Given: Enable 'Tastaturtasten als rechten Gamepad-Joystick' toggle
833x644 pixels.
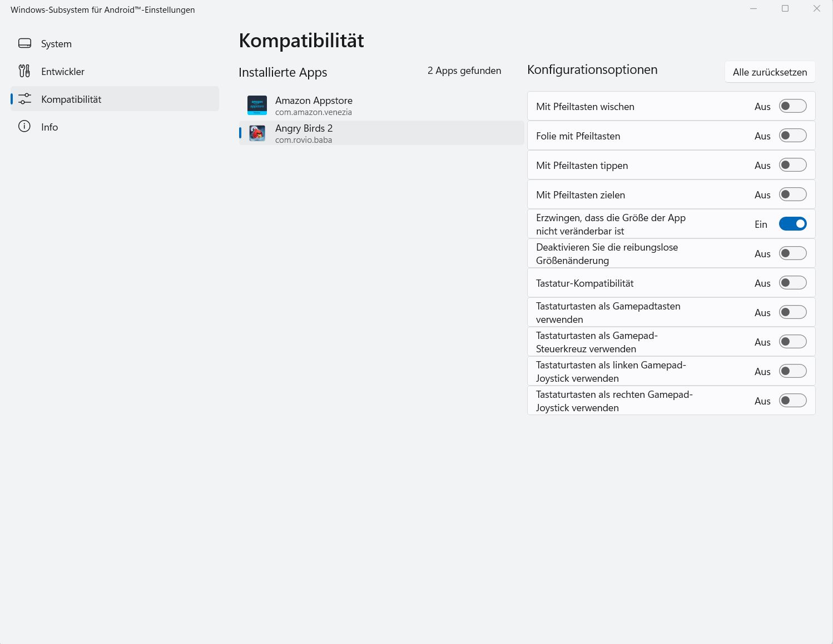Looking at the screenshot, I should (x=792, y=401).
